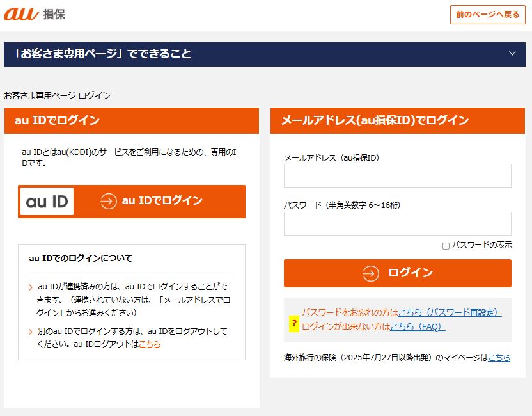Expand the お客さま専用ページでできること chevron
532x416 pixels.
[512, 54]
